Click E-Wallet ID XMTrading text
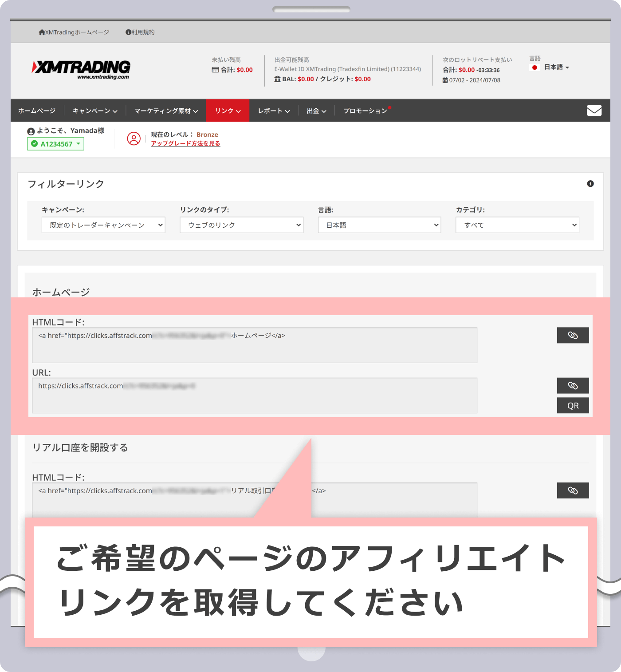The height and width of the screenshot is (672, 621). [x=347, y=69]
